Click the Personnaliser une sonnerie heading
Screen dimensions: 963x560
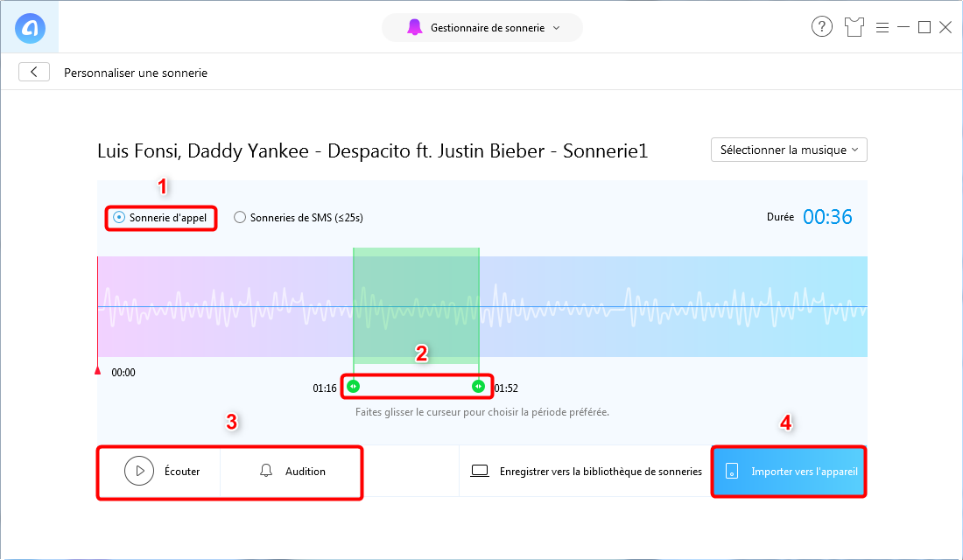pyautogui.click(x=136, y=73)
